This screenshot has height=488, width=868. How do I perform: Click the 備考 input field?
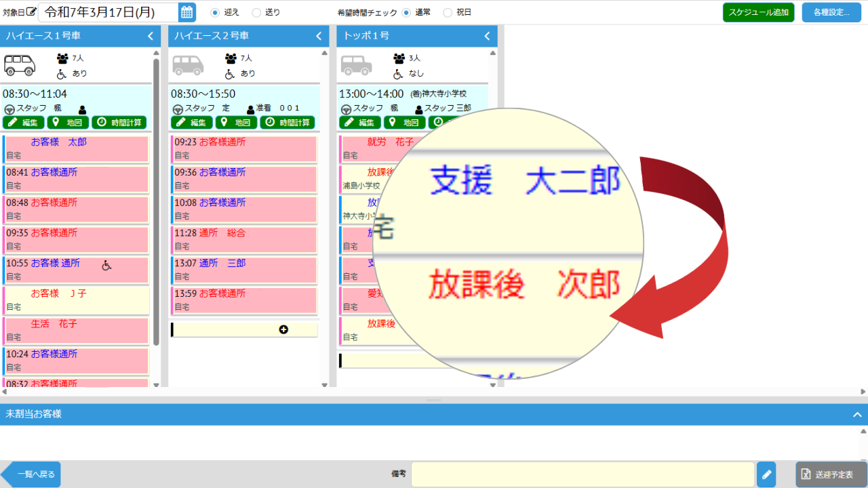tap(583, 474)
